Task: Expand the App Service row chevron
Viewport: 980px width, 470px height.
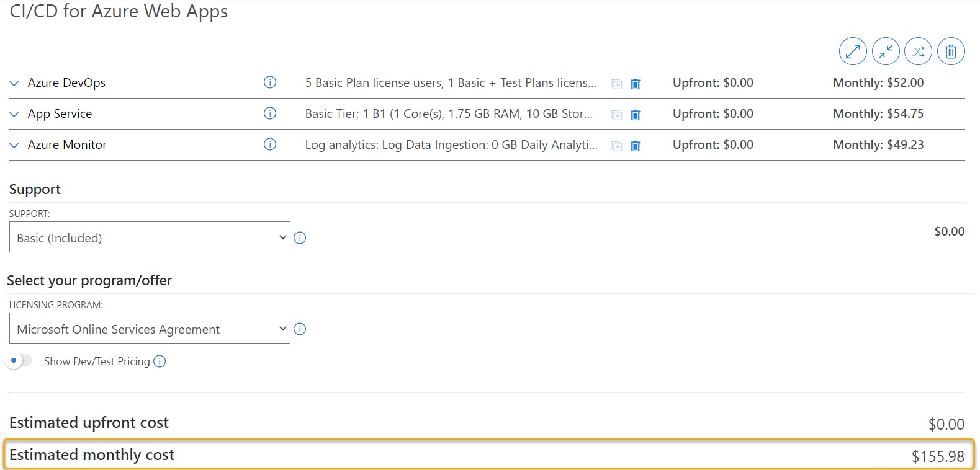Action: coord(14,114)
